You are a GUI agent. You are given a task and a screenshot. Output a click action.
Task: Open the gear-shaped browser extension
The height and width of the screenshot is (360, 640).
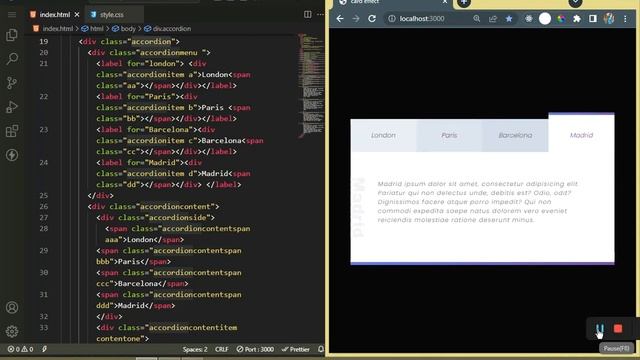(x=529, y=19)
